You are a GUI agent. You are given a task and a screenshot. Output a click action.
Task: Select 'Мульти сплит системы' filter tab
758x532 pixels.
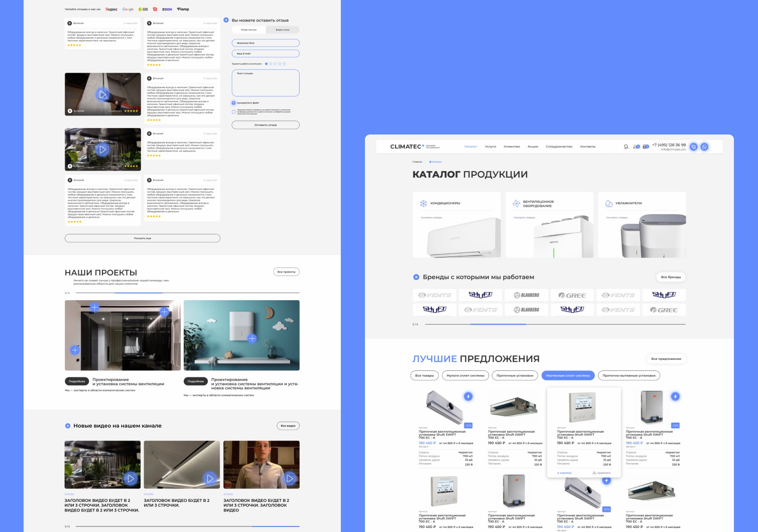coord(465,375)
